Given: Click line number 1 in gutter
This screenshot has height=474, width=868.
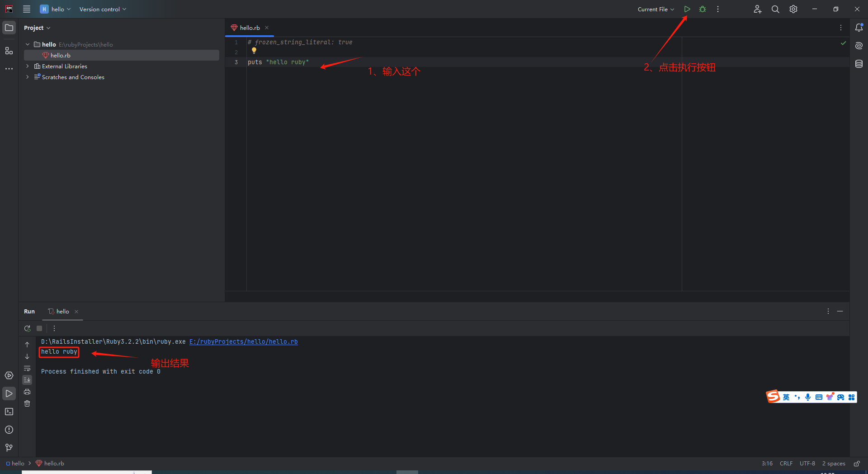Looking at the screenshot, I should [x=236, y=42].
